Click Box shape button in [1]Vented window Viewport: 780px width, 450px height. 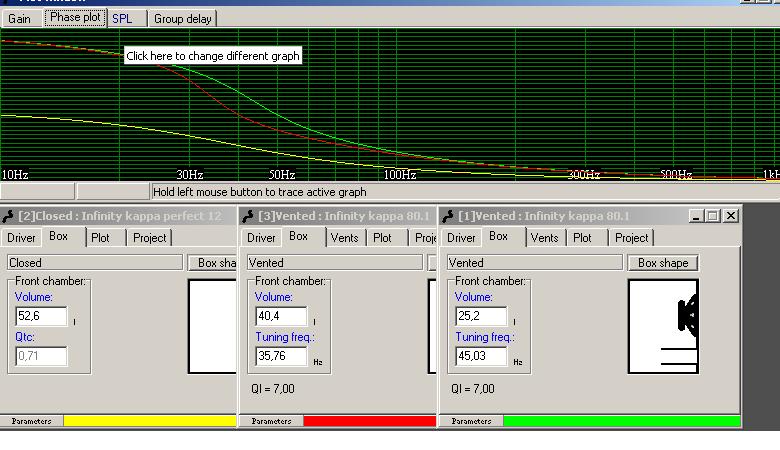(x=663, y=263)
